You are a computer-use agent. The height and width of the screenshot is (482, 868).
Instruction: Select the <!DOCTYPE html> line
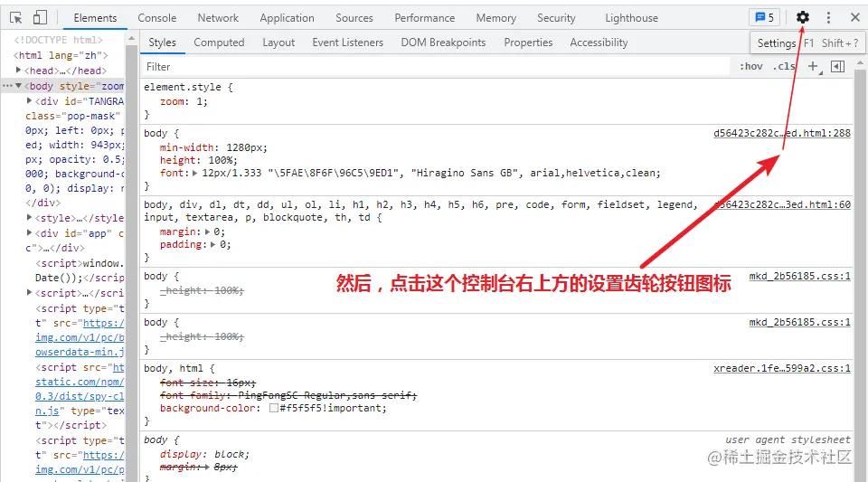pos(58,40)
